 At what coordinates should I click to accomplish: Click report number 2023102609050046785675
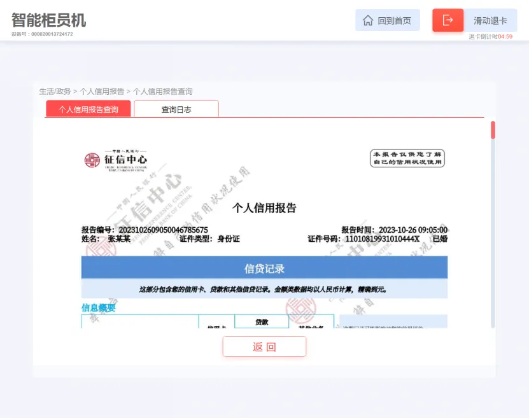point(164,230)
